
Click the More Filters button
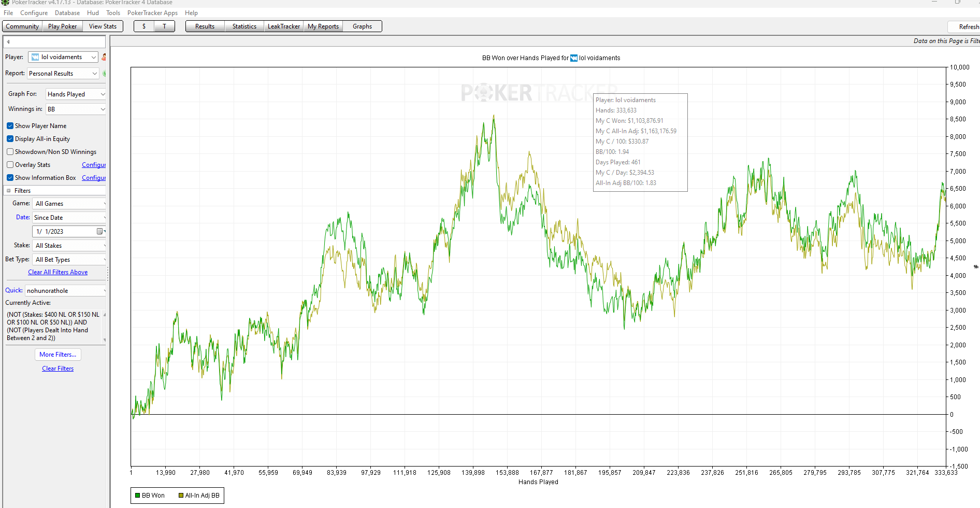(58, 355)
